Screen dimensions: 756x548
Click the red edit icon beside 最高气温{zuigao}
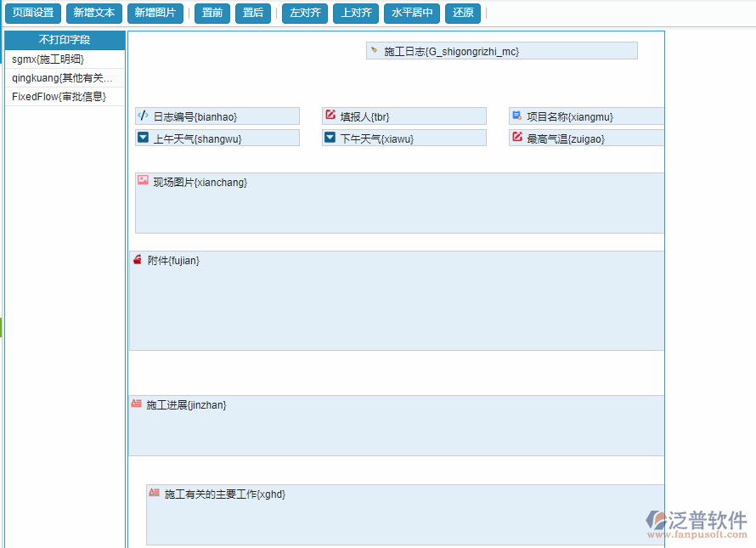pyautogui.click(x=516, y=137)
